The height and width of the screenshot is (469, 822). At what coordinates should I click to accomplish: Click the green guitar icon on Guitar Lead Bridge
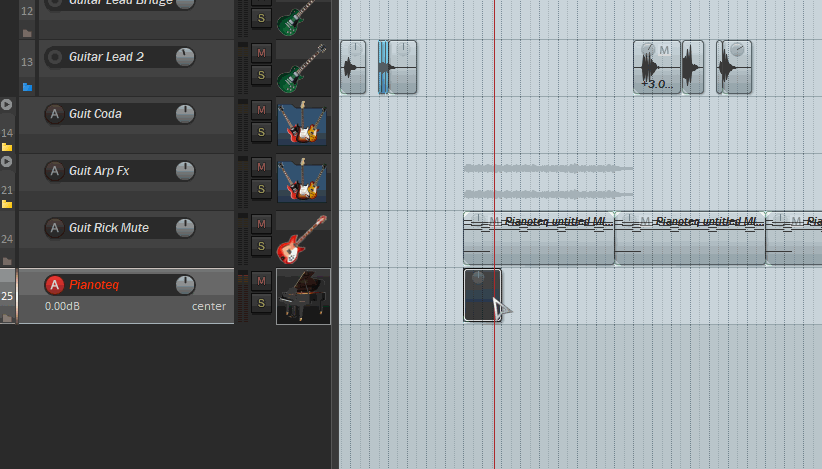pyautogui.click(x=298, y=18)
